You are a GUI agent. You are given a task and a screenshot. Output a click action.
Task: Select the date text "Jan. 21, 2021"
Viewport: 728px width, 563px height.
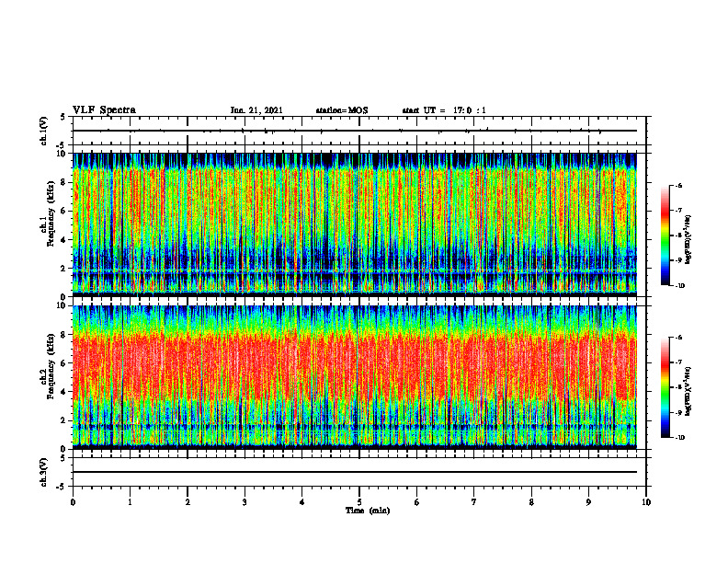(x=256, y=110)
